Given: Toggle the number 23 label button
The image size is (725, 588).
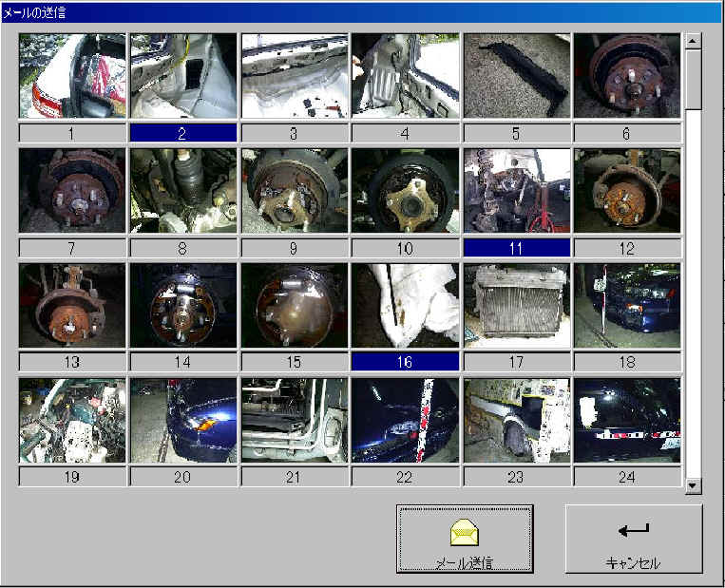Looking at the screenshot, I should (x=517, y=477).
